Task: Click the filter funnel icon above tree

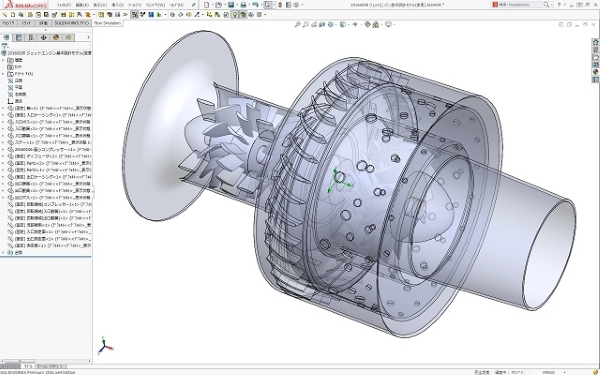Action: [x=5, y=46]
